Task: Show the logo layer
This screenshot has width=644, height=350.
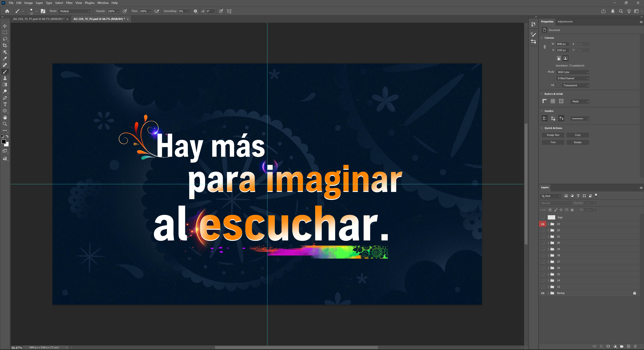Action: click(543, 217)
